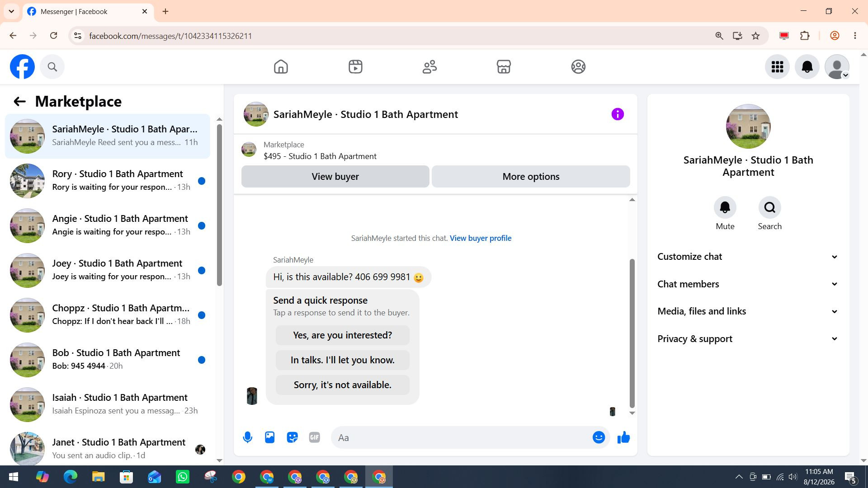This screenshot has height=488, width=868.
Task: Open the Friends icon in top navigation
Action: pos(429,67)
